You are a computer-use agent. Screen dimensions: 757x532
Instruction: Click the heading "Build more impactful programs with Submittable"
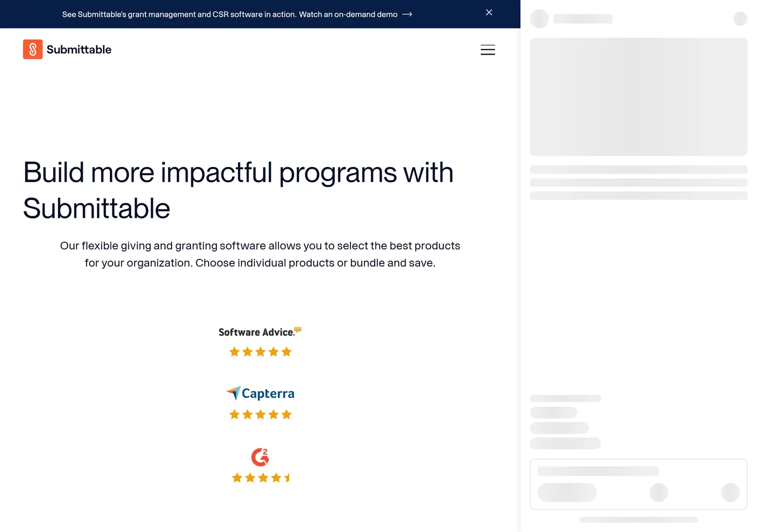pyautogui.click(x=238, y=190)
